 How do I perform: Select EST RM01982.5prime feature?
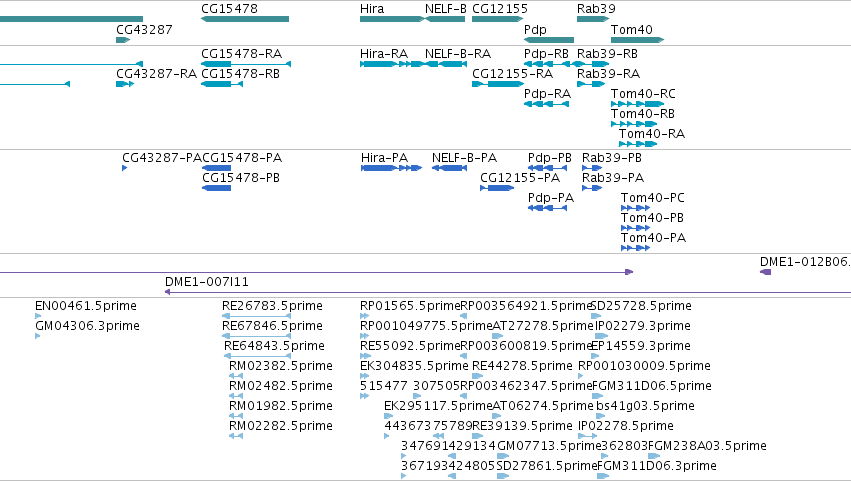click(x=236, y=417)
